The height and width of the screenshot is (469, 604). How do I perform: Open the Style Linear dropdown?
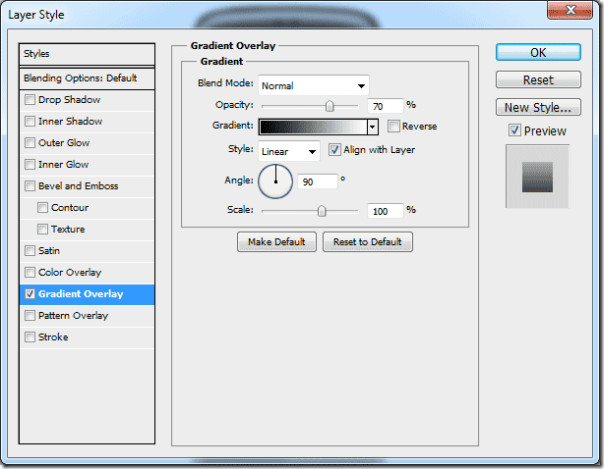[x=289, y=151]
